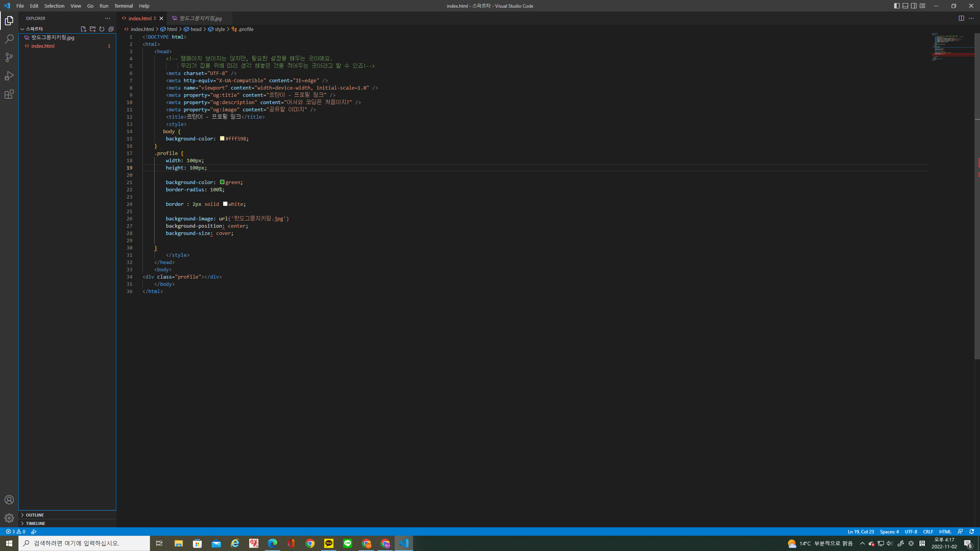The width and height of the screenshot is (980, 551).
Task: Expand the OUTLINE section
Action: pyautogui.click(x=67, y=515)
